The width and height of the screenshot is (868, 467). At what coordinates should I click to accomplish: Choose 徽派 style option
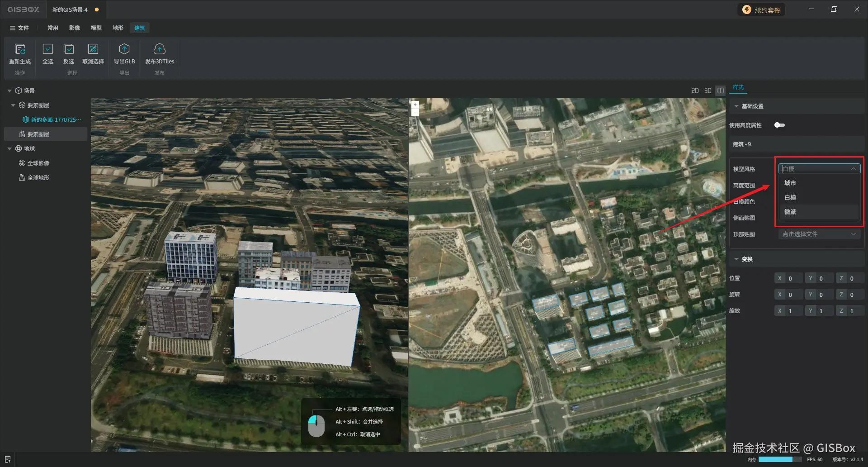click(819, 212)
